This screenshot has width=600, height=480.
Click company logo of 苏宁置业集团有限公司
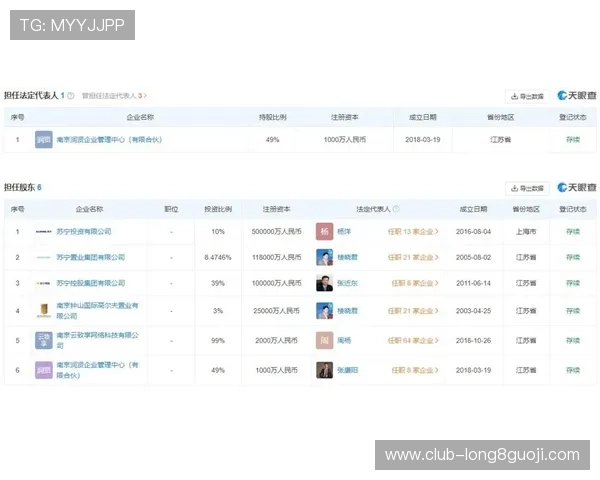click(44, 257)
